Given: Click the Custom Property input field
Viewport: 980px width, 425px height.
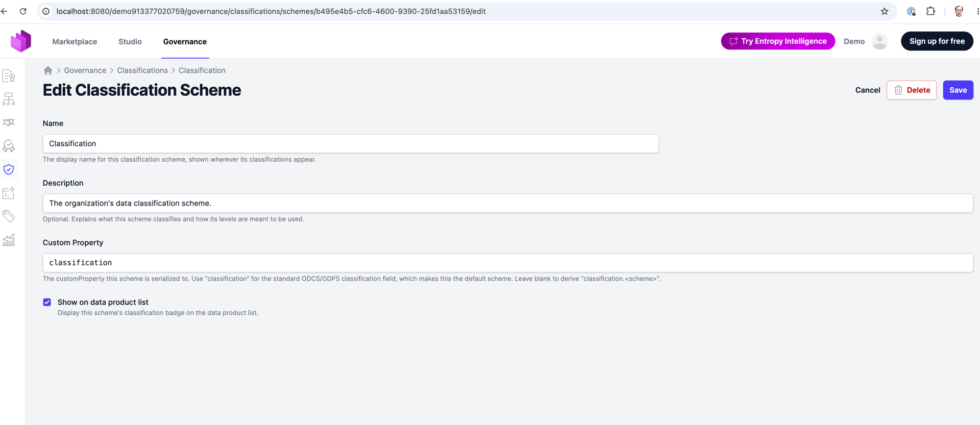Looking at the screenshot, I should click(508, 263).
